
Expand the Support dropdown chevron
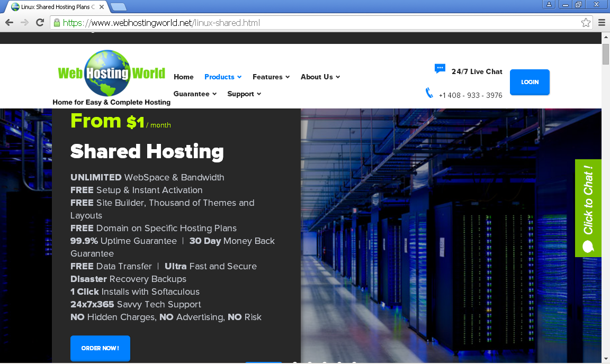(x=259, y=94)
